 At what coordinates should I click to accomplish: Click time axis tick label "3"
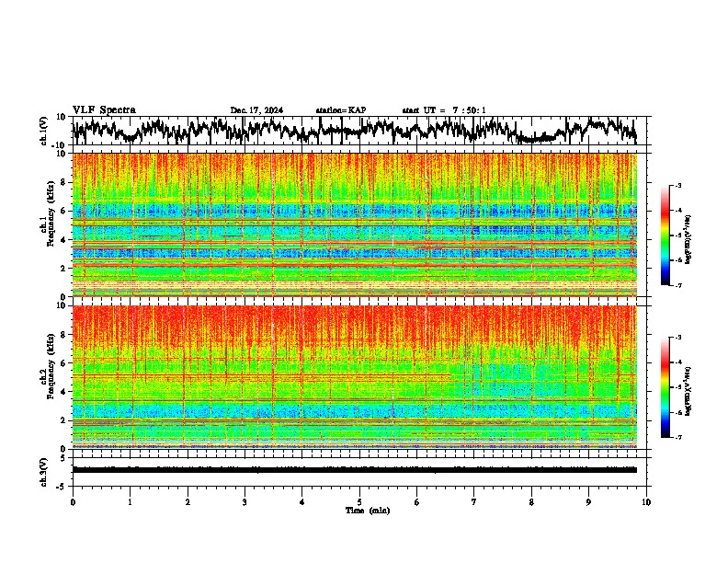(245, 502)
